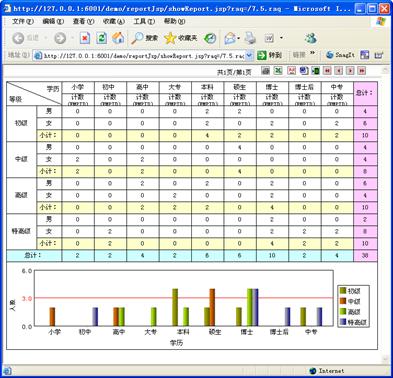Viewport: 393px width, 378px height.
Task: Jump to the last report page
Action: coord(362,71)
